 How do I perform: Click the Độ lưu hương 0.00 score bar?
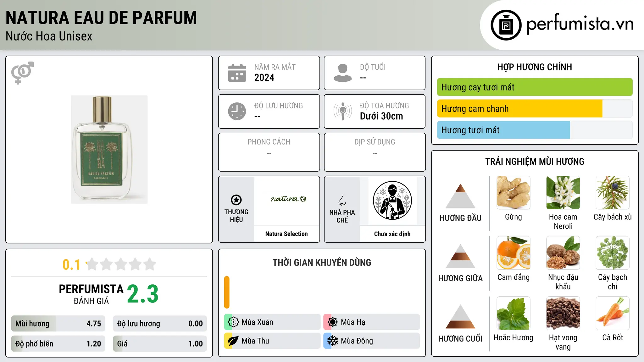(160, 324)
